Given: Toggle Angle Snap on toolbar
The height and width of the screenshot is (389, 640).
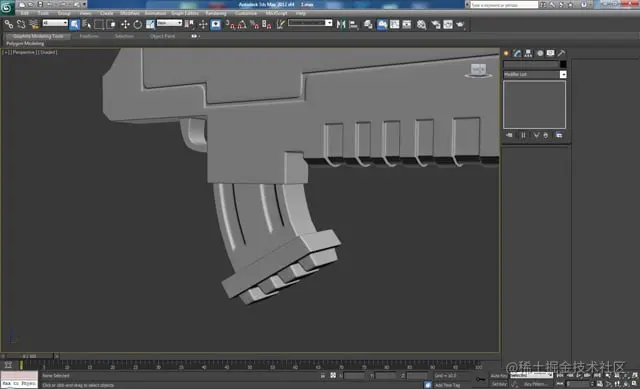Looking at the screenshot, I should click(242, 24).
